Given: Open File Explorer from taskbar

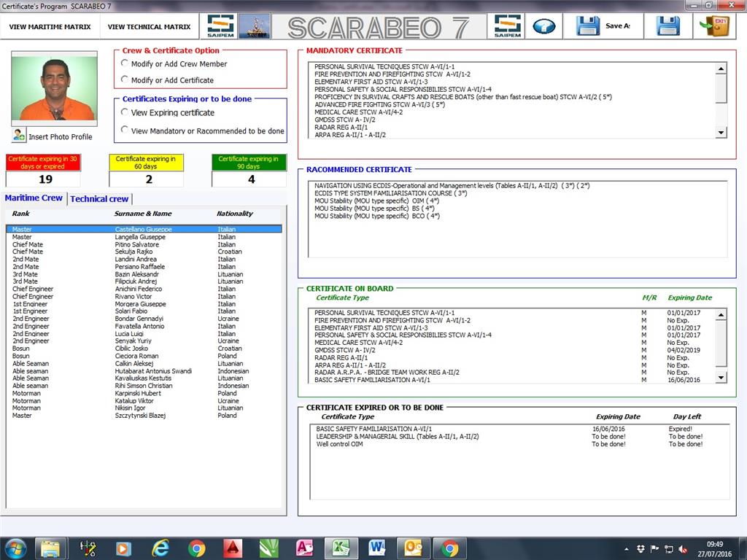Looking at the screenshot, I should (50, 548).
